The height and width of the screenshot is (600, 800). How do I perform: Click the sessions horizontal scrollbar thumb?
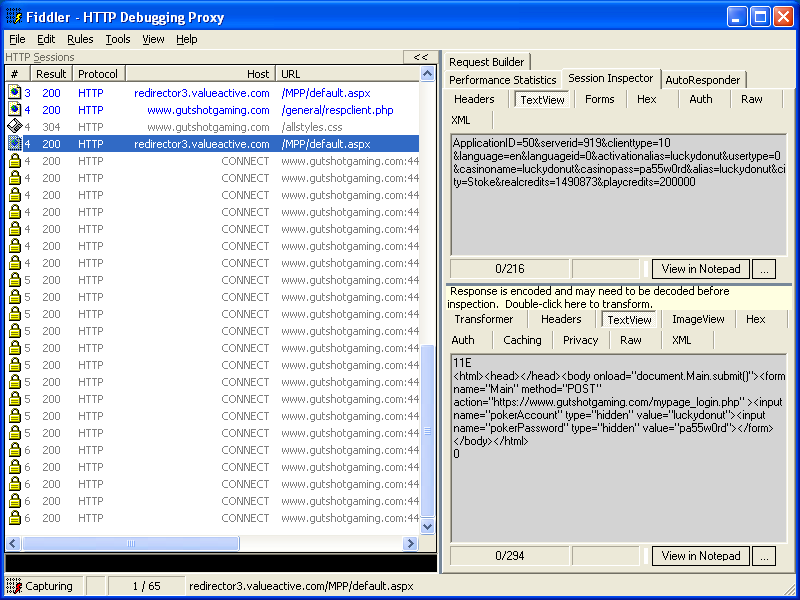tap(131, 543)
